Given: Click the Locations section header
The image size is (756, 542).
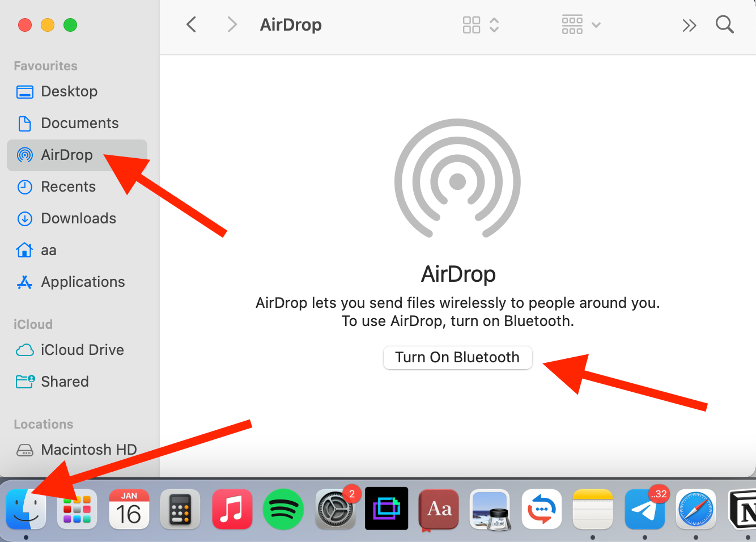Looking at the screenshot, I should point(44,424).
